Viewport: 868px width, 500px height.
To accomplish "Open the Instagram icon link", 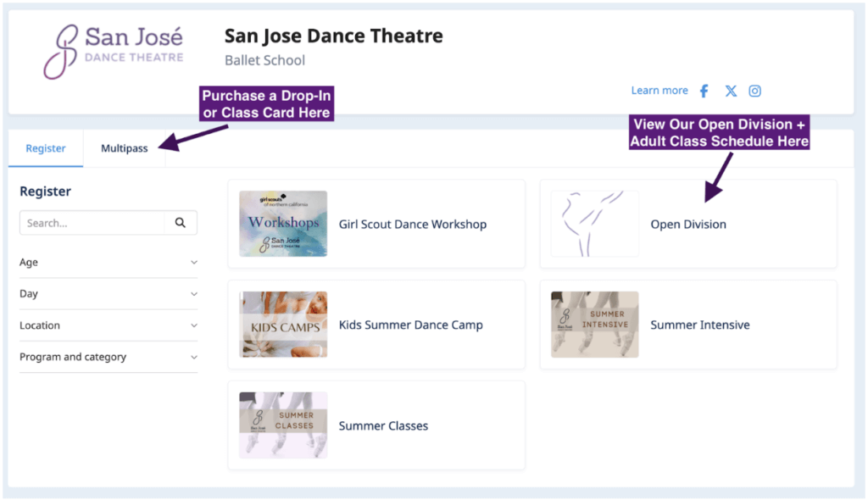I will click(755, 91).
